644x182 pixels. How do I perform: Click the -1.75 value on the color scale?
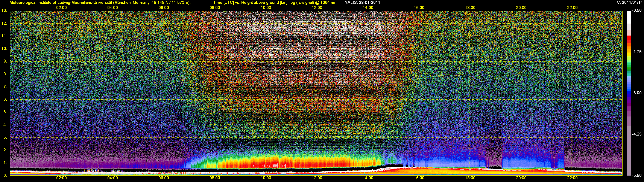(636, 52)
